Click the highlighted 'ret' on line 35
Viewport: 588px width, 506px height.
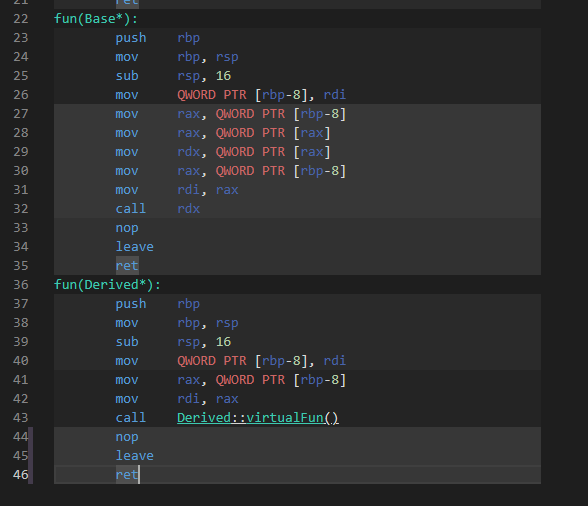coord(127,266)
